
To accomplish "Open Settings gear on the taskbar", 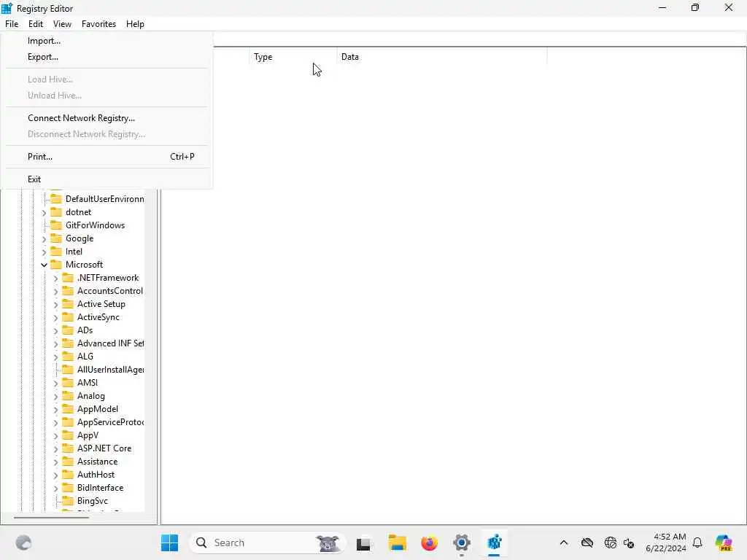I will (x=462, y=542).
